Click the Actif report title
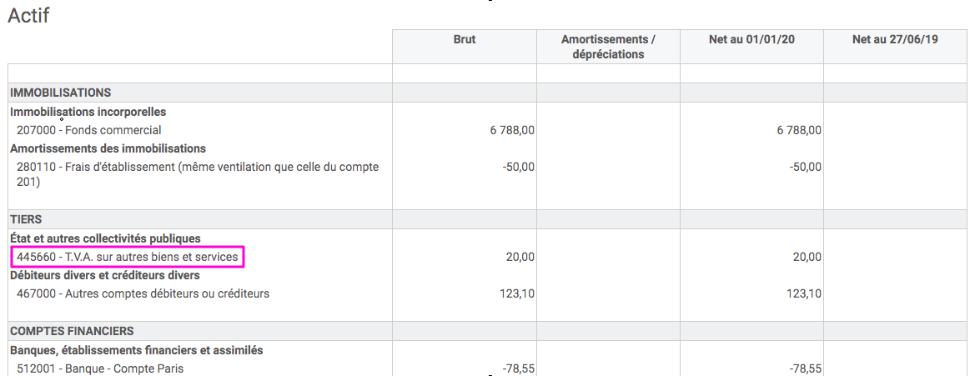This screenshot has width=980, height=376. 28,16
